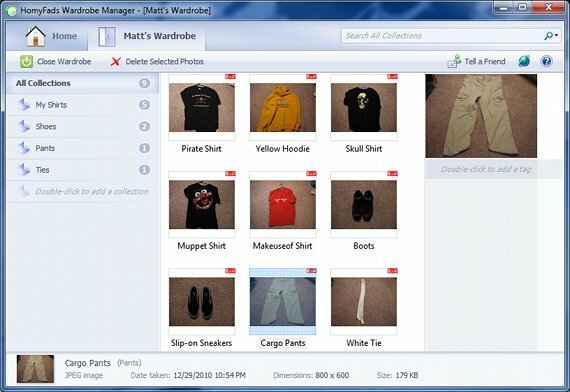Select the All Collections entry
This screenshot has width=570, height=392.
click(83, 83)
